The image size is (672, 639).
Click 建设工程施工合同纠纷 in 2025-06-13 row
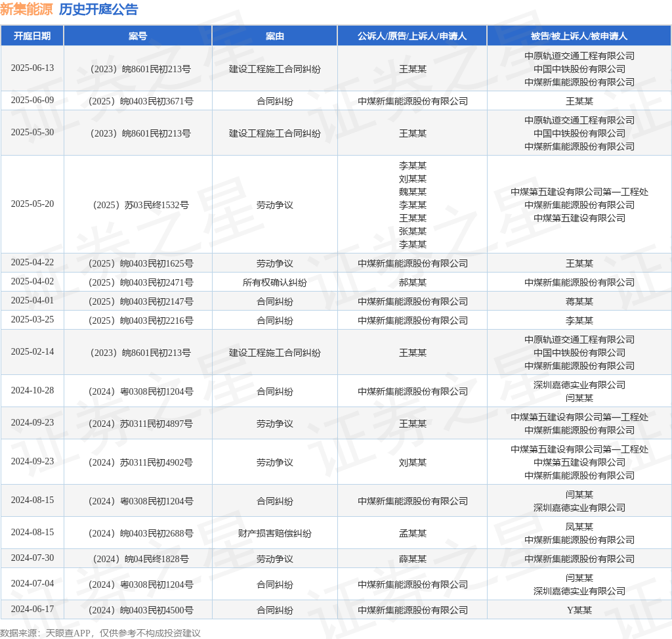(x=275, y=69)
